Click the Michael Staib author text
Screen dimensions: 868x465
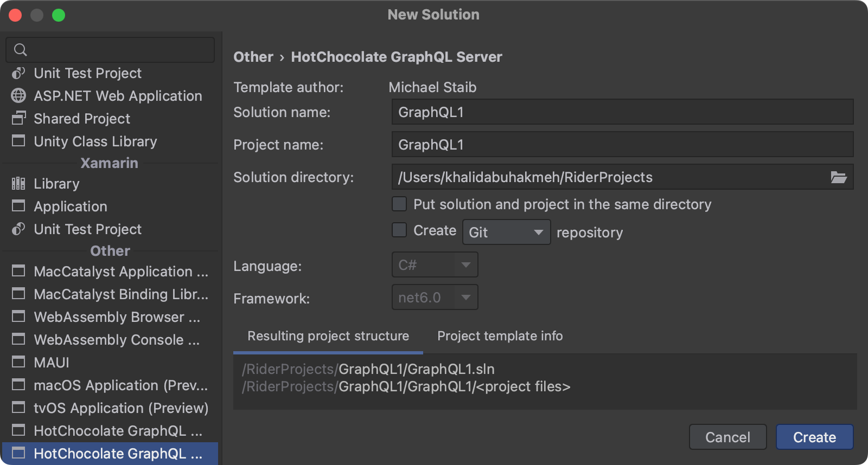click(x=432, y=87)
